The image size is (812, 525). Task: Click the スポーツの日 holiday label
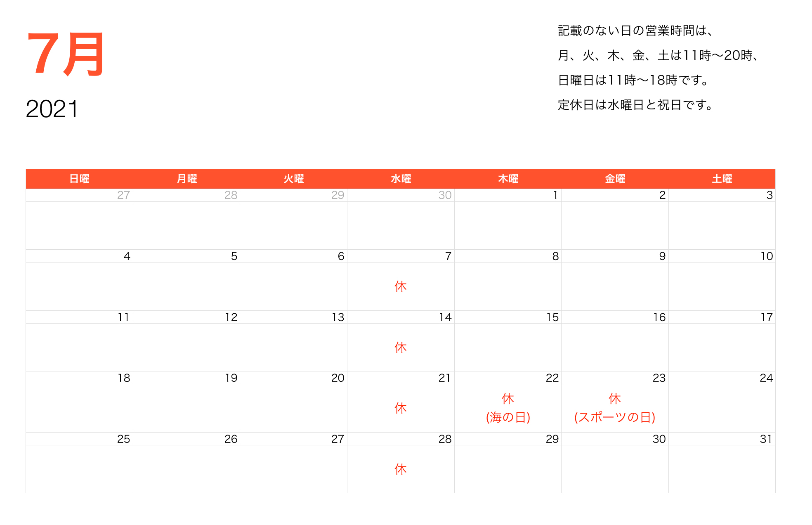click(614, 417)
